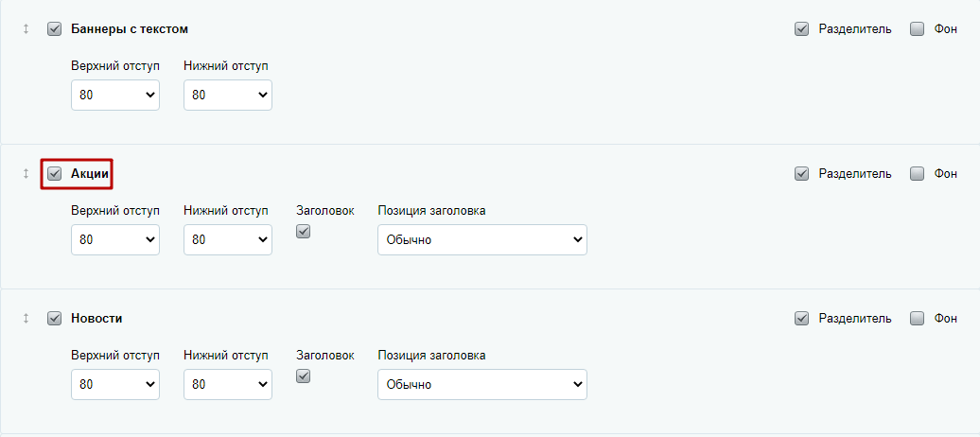980x437 pixels.
Task: Open Нижний отступ dropdown for Баннеры с текстом
Action: (x=228, y=95)
